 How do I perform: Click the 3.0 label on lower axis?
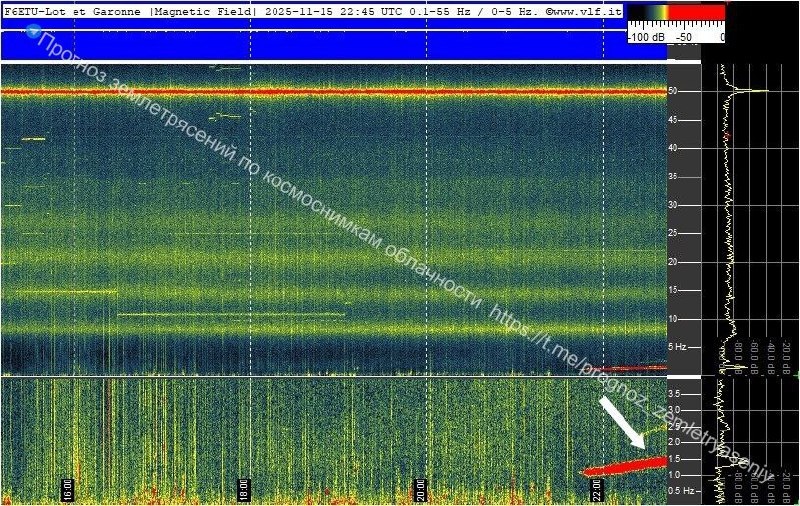pyautogui.click(x=674, y=410)
